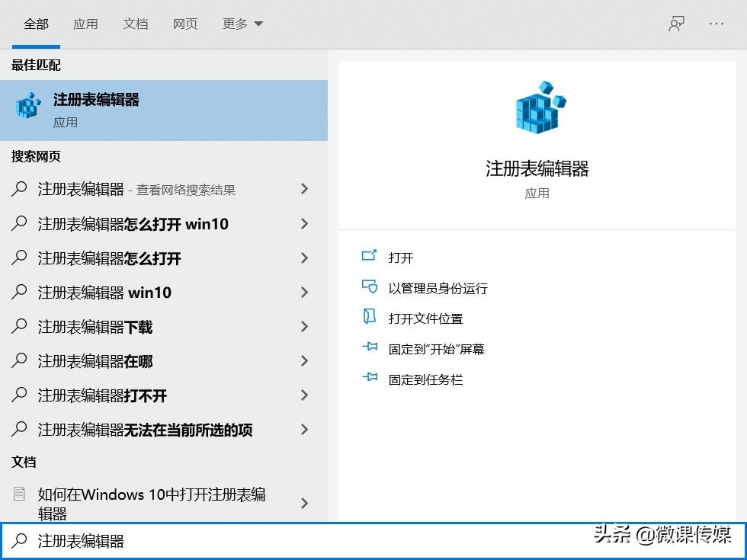Switch to the 文档 tab
747x560 pixels.
(x=136, y=24)
